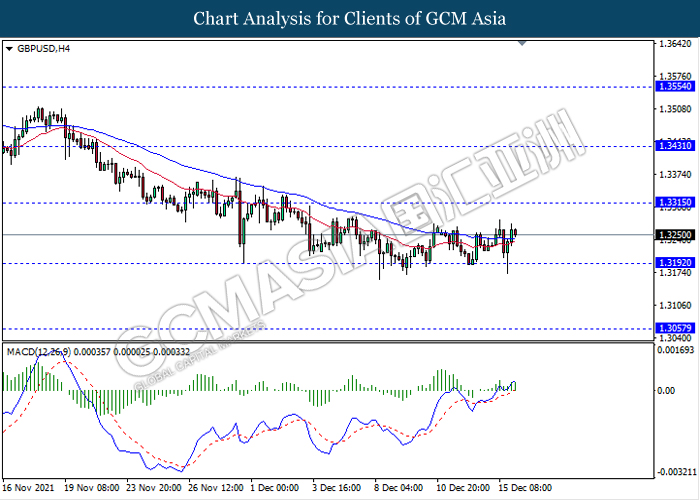Screen dimensions: 700x500
Task: Click the 10 Dec 20:00 time axis label
Action: (x=463, y=488)
